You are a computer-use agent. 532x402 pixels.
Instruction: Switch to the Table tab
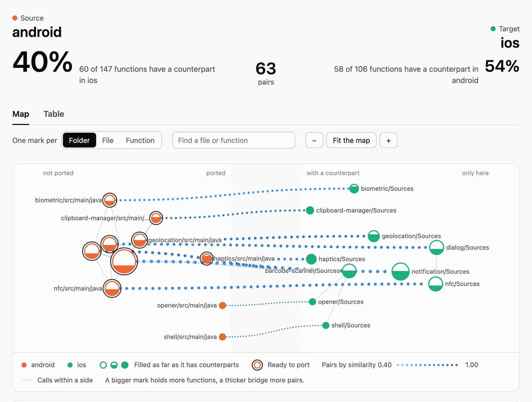pyautogui.click(x=54, y=114)
